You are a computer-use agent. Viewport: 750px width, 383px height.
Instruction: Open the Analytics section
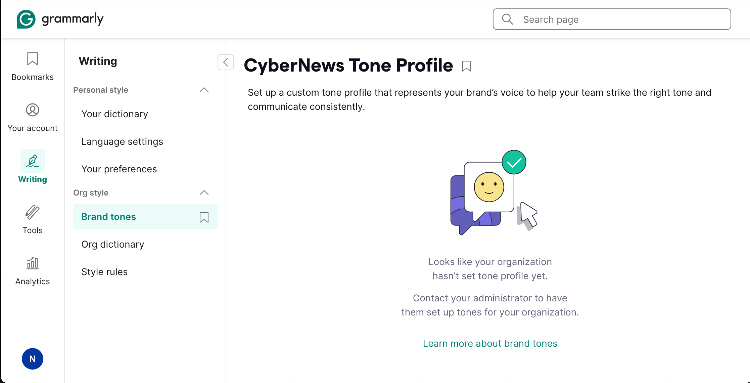tap(33, 270)
